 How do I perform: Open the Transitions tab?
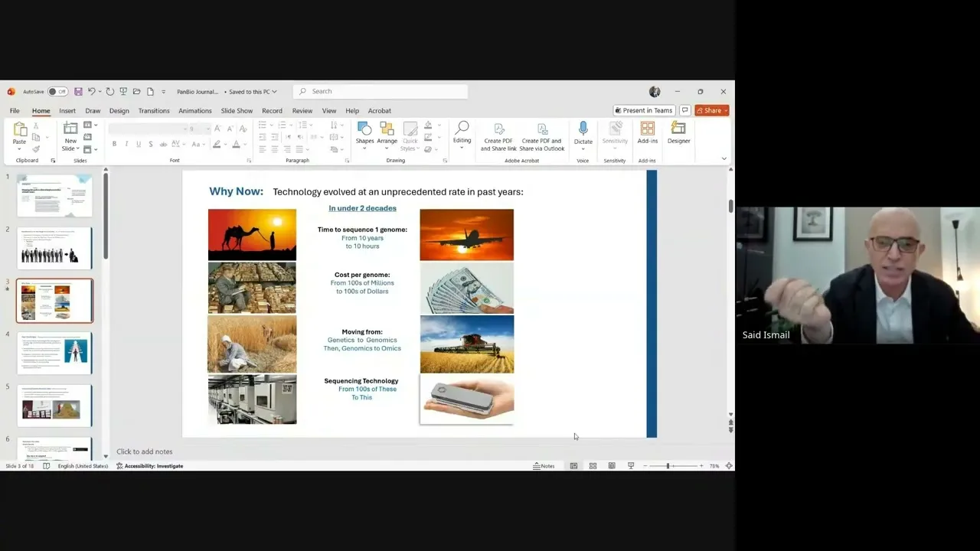(x=154, y=111)
